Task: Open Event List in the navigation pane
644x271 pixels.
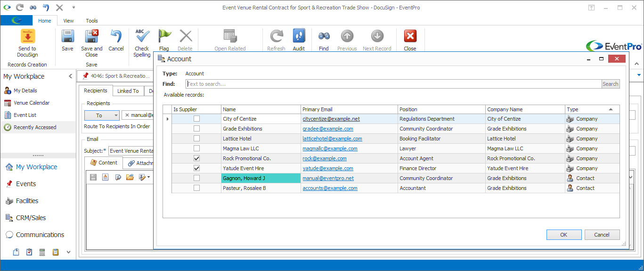Action: 25,115
